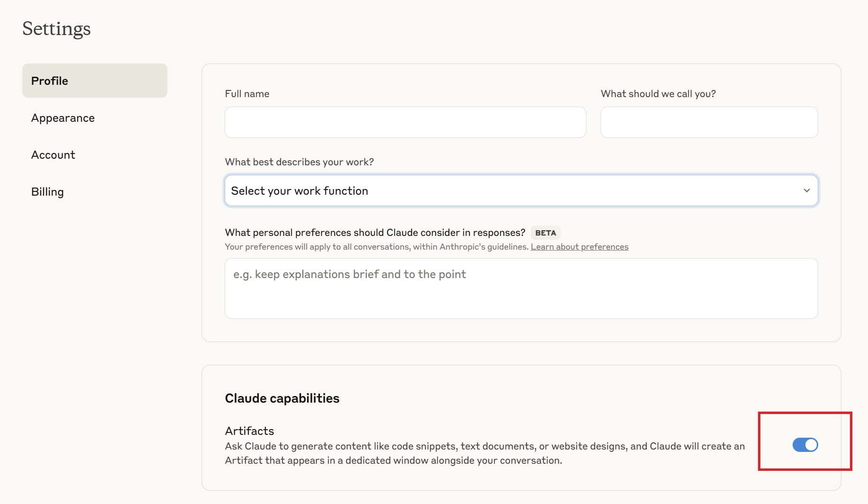The image size is (868, 504).
Task: Click the Settings page heading
Action: coord(56,28)
